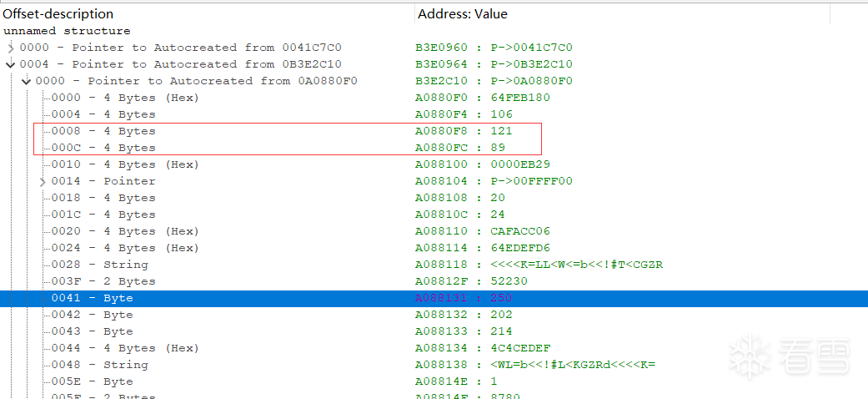The height and width of the screenshot is (399, 868).
Task: Collapse the 0004 pointer from 0B3E2C10
Action: pyautogui.click(x=11, y=64)
